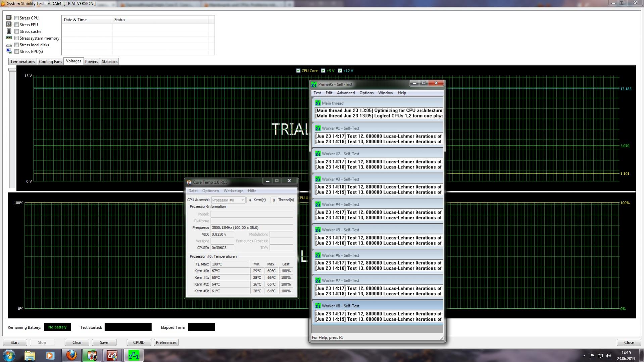Click the Main thread window icon in Prime95

pyautogui.click(x=318, y=103)
